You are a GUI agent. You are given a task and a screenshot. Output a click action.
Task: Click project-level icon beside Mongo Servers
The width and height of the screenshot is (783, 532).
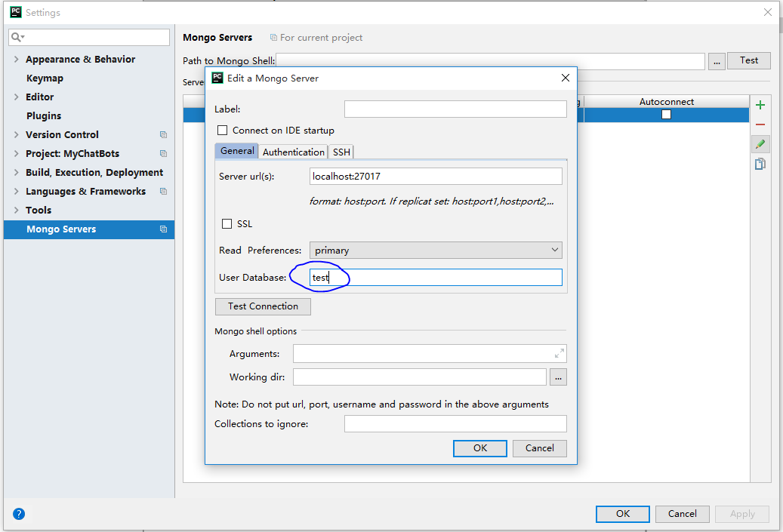[163, 229]
